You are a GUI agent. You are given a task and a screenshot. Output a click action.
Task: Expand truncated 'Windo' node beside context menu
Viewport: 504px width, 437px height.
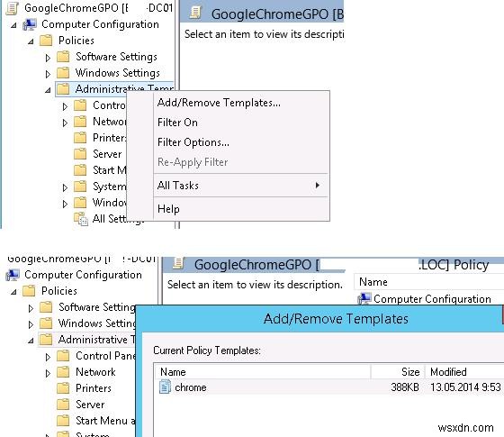[65, 204]
